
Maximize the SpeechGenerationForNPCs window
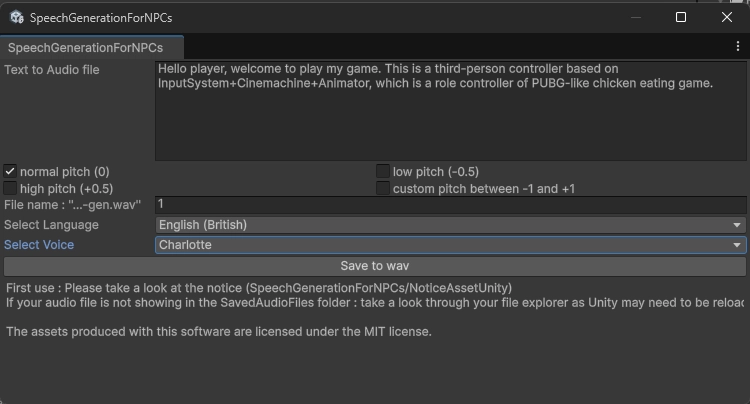click(x=681, y=18)
